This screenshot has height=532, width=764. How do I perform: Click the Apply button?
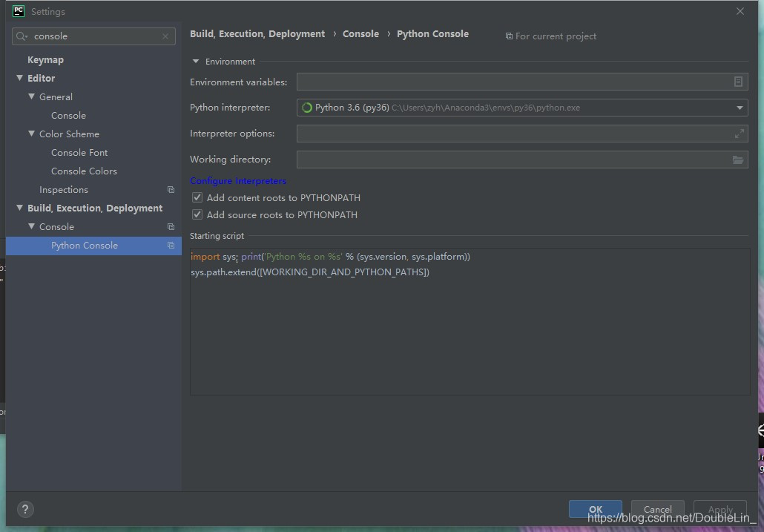click(720, 509)
